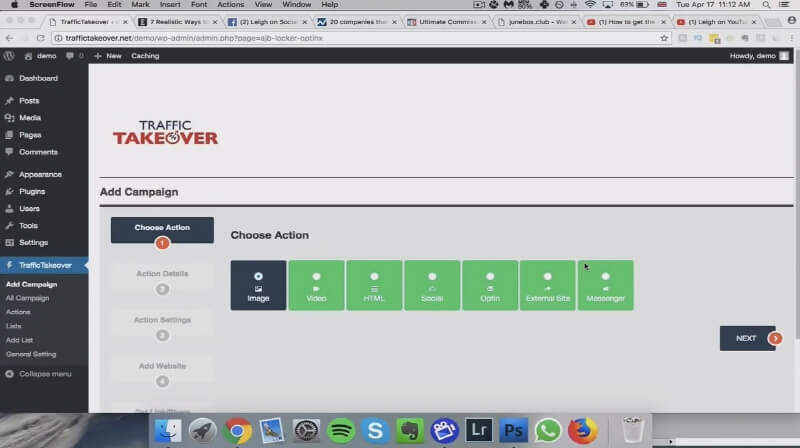This screenshot has height=448, width=800.
Task: Select the Social action radio button
Action: pos(432,276)
